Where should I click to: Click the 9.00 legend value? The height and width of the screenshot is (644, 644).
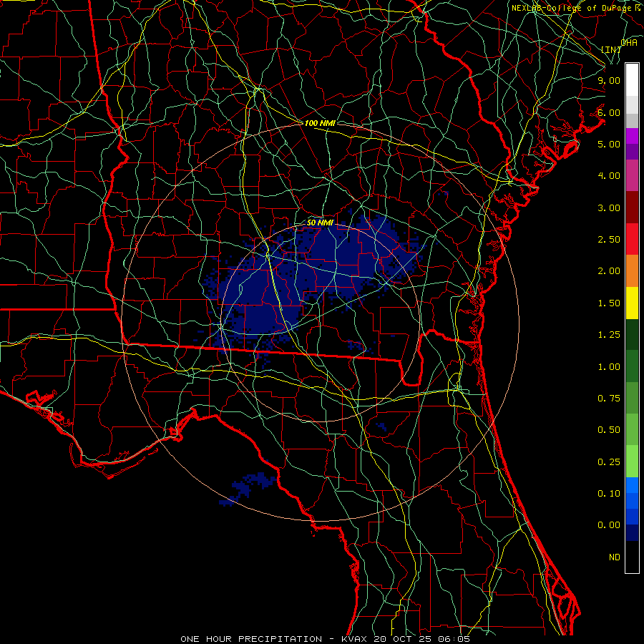609,80
